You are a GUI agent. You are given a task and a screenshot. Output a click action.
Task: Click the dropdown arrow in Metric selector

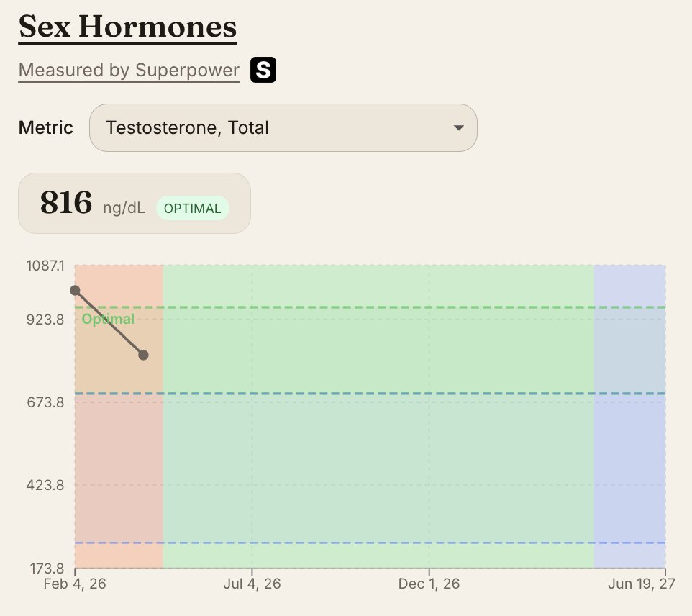(458, 128)
